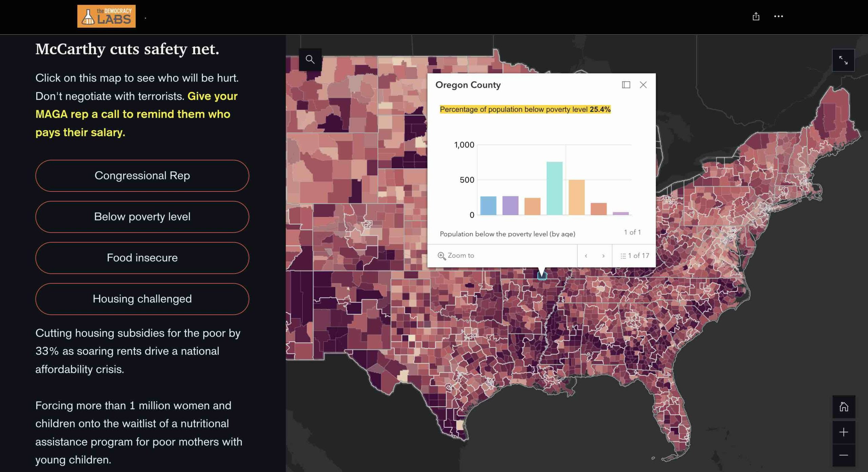The image size is (868, 472).
Task: Click Zoom to in popup
Action: click(456, 256)
